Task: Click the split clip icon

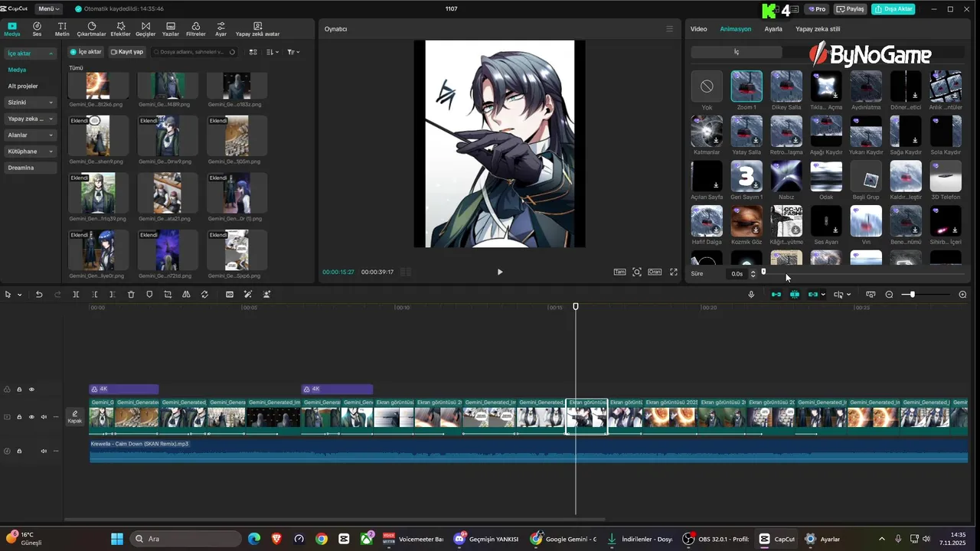Action: point(76,295)
